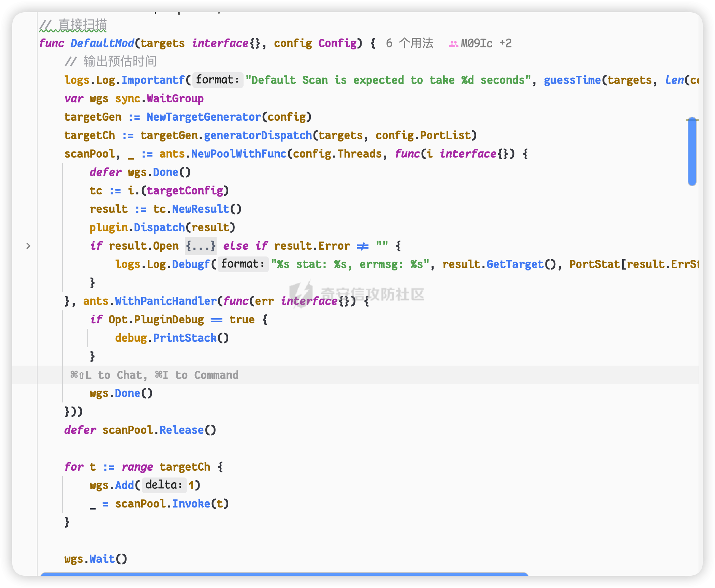Click ants.NewPoolWithFunc call
This screenshot has height=588, width=715.
point(223,154)
